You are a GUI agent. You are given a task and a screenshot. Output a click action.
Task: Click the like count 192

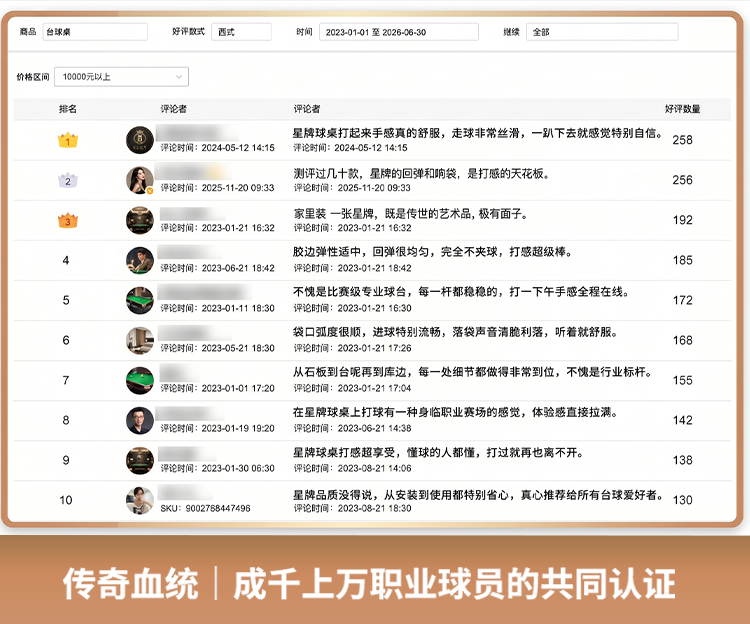tap(683, 220)
